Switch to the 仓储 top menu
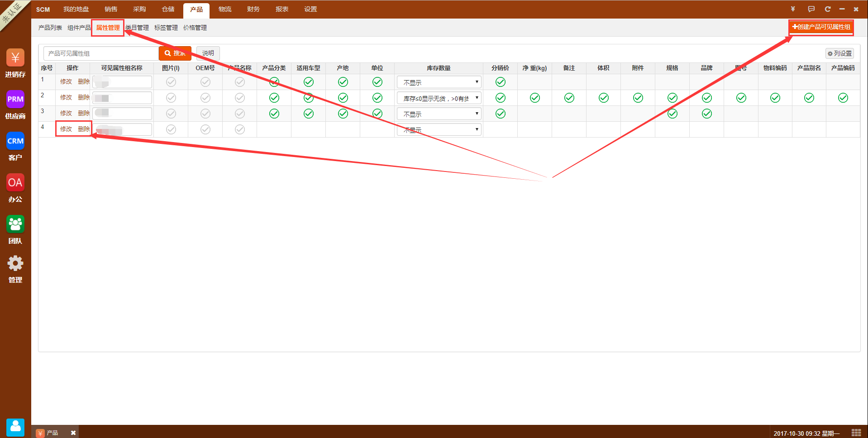This screenshot has height=438, width=868. click(168, 9)
